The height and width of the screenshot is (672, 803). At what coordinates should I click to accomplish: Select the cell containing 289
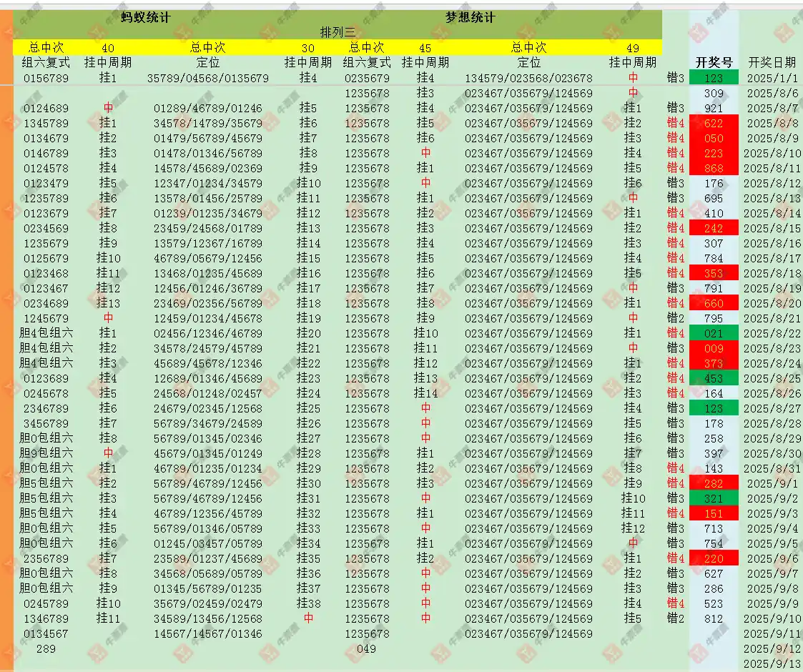(x=46, y=649)
